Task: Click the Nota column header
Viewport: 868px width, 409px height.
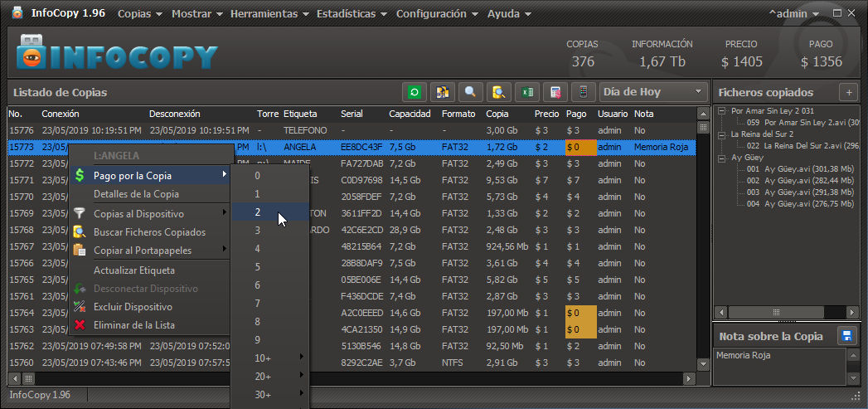Action: (x=644, y=114)
